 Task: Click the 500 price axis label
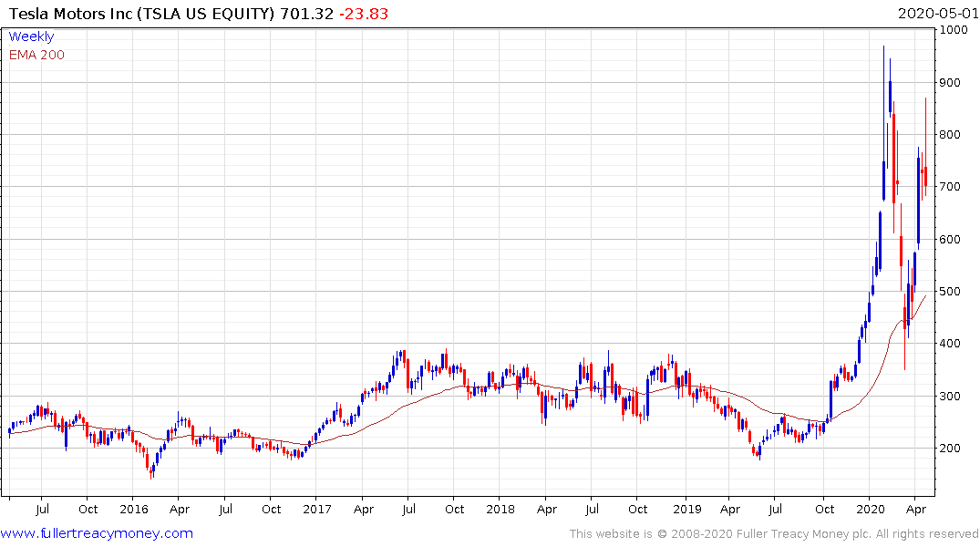coord(950,292)
